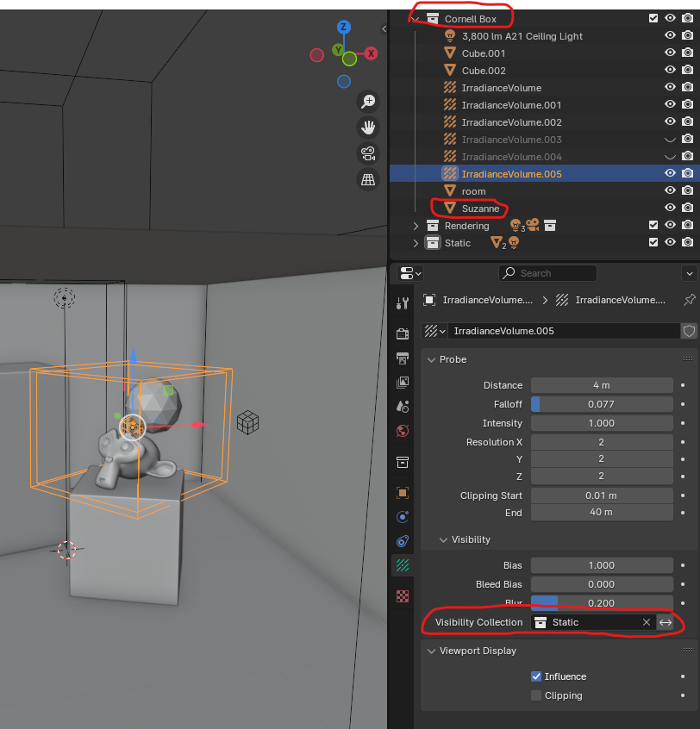Clear the Static visibility collection

click(x=646, y=622)
